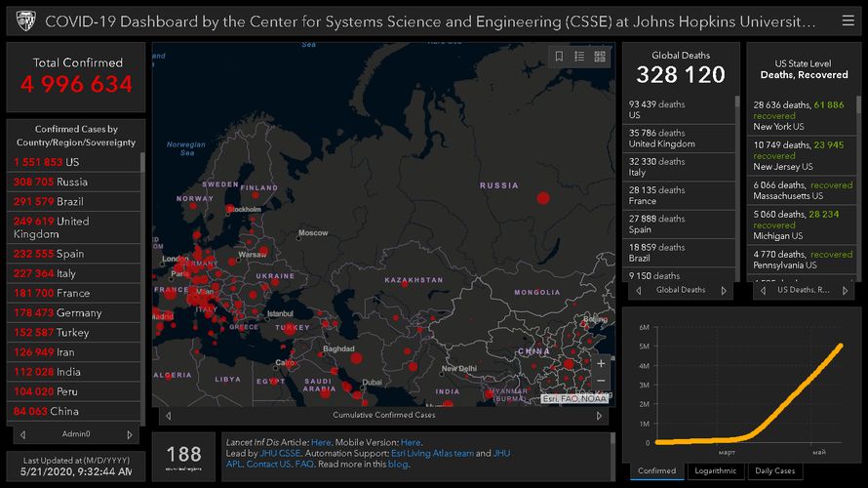Advance to next list after Admin0
This screenshot has width=868, height=488.
click(x=130, y=434)
